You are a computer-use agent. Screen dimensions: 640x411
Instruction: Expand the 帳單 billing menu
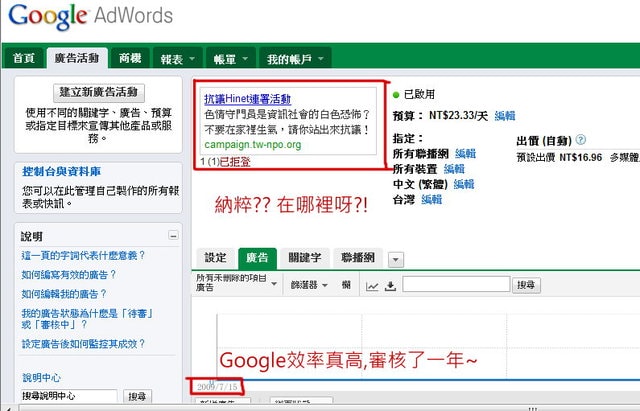[x=231, y=59]
